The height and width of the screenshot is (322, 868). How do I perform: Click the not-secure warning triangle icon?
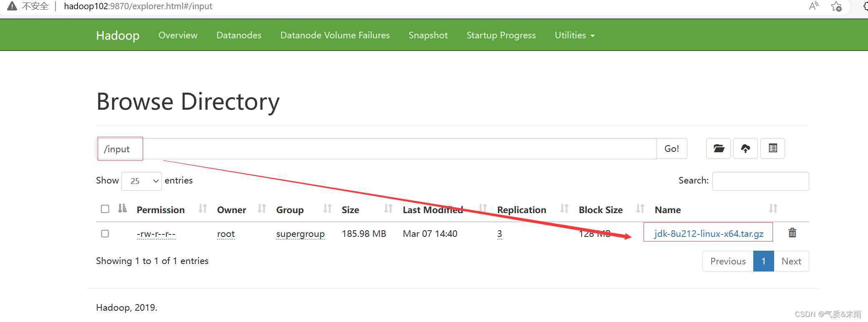[x=12, y=6]
